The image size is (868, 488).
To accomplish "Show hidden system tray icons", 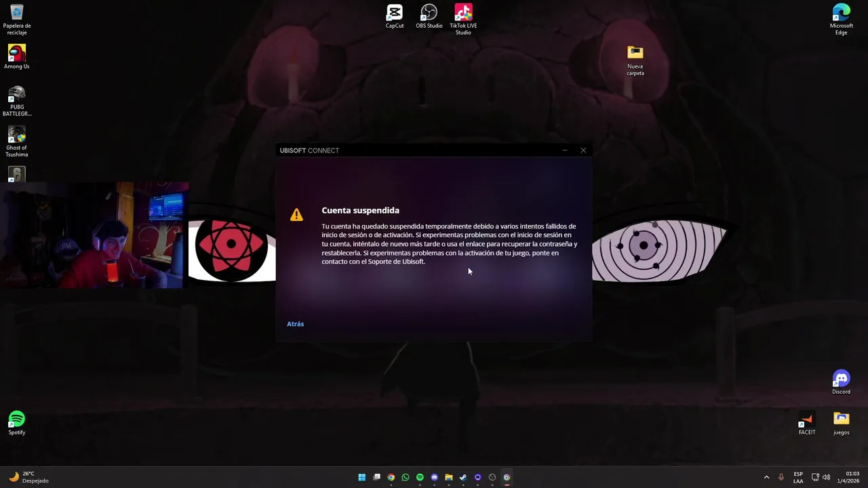I will pyautogui.click(x=767, y=477).
